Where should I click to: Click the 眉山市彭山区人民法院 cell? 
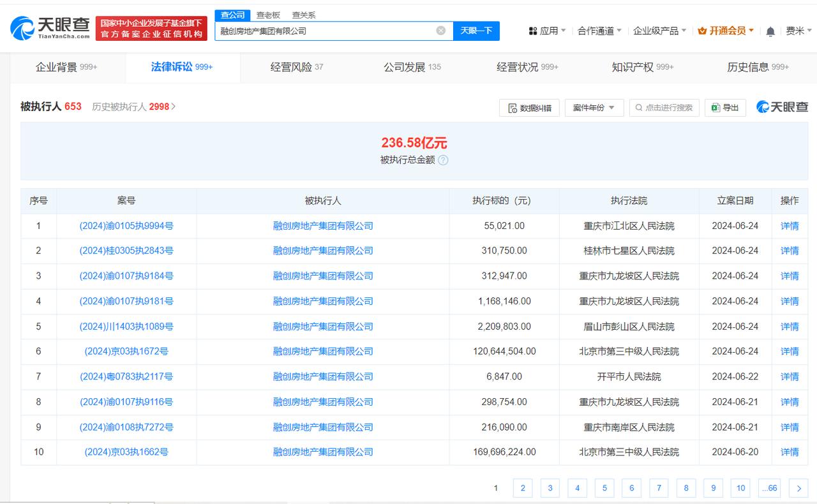click(629, 326)
